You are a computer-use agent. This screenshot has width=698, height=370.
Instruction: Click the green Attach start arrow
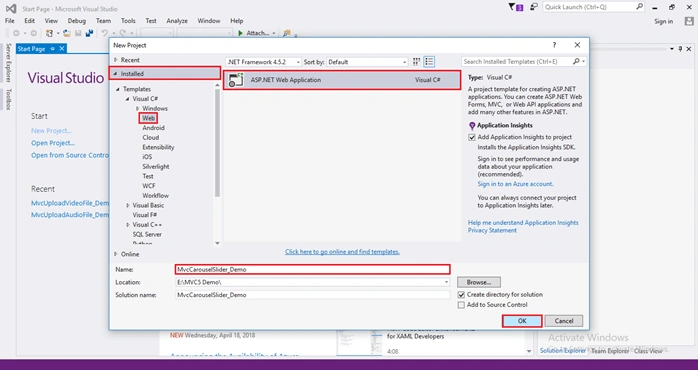coord(240,33)
